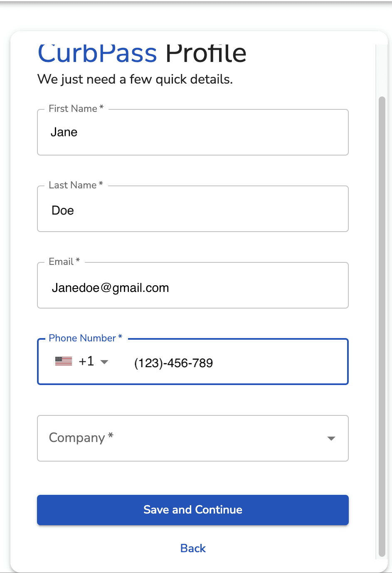Click the form's vertical scrollbar
The width and height of the screenshot is (392, 573).
click(382, 326)
